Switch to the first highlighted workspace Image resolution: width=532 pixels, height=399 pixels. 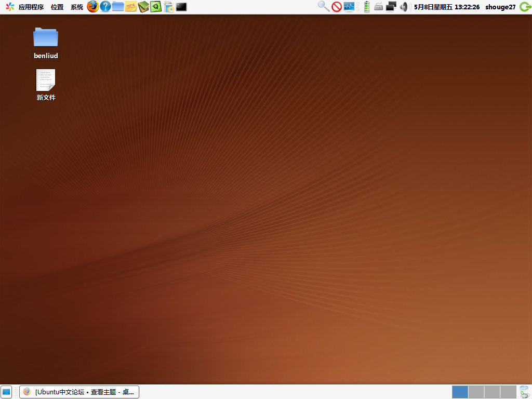(x=460, y=392)
